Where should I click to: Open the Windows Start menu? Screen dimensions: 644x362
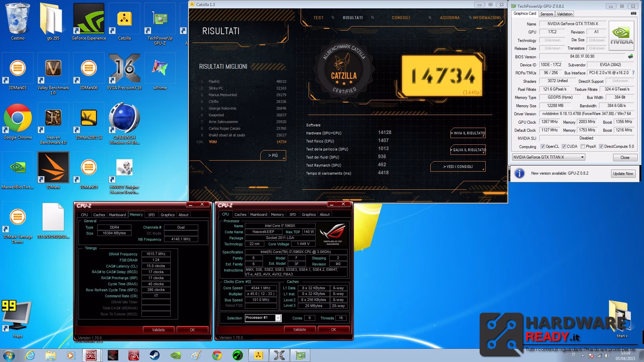tap(9, 355)
